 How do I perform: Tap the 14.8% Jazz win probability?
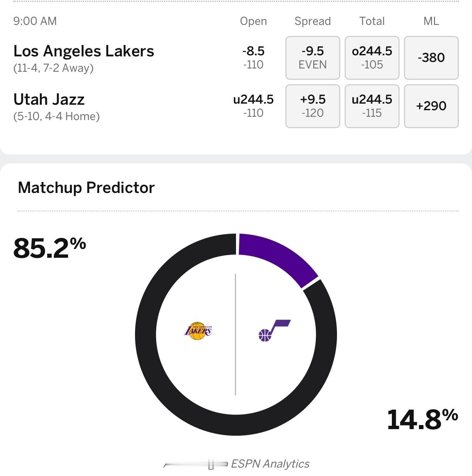tap(422, 420)
